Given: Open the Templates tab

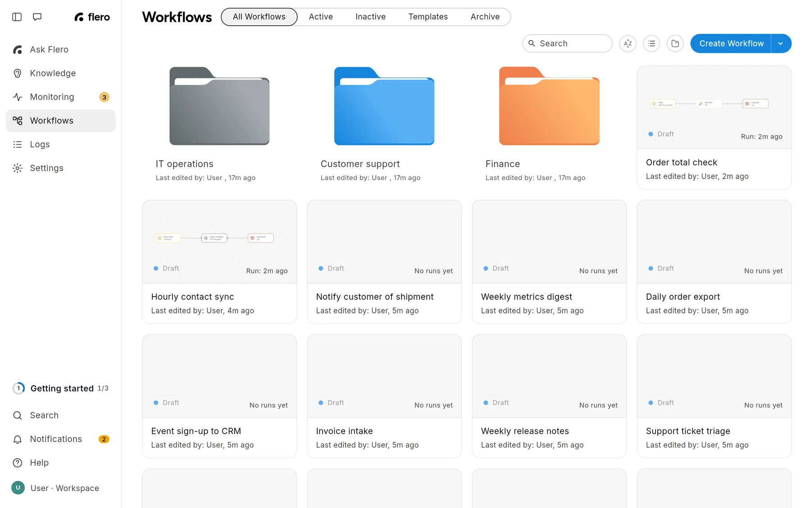Looking at the screenshot, I should tap(428, 17).
